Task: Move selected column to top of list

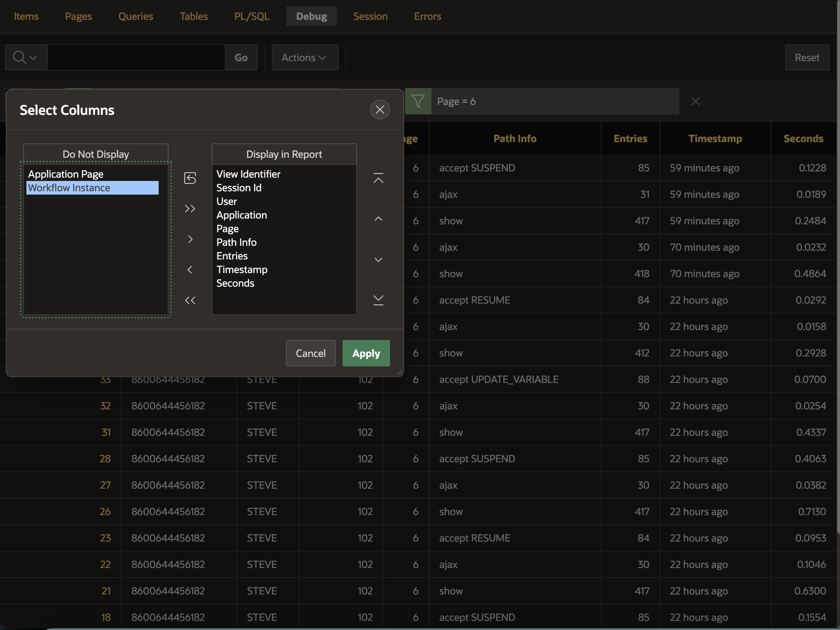Action: pos(378,178)
